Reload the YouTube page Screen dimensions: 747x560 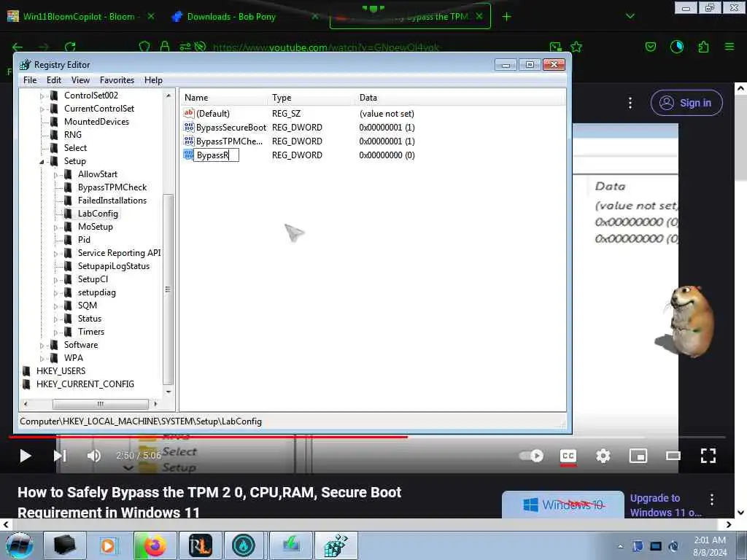tap(70, 47)
